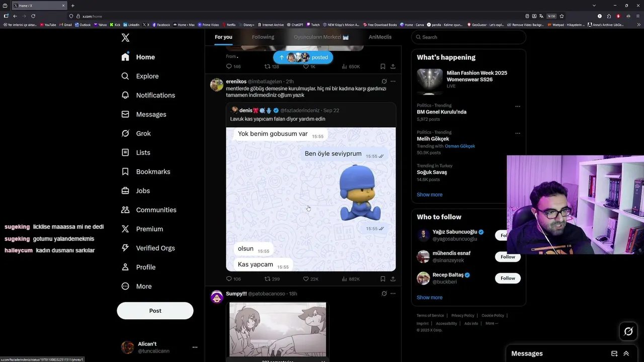Open Terms of Service footer link
644x362 pixels.
430,316
